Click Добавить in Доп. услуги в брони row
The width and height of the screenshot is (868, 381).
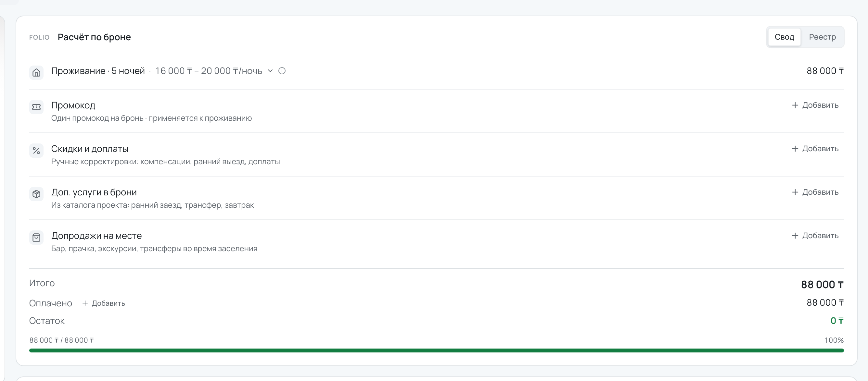click(x=815, y=192)
